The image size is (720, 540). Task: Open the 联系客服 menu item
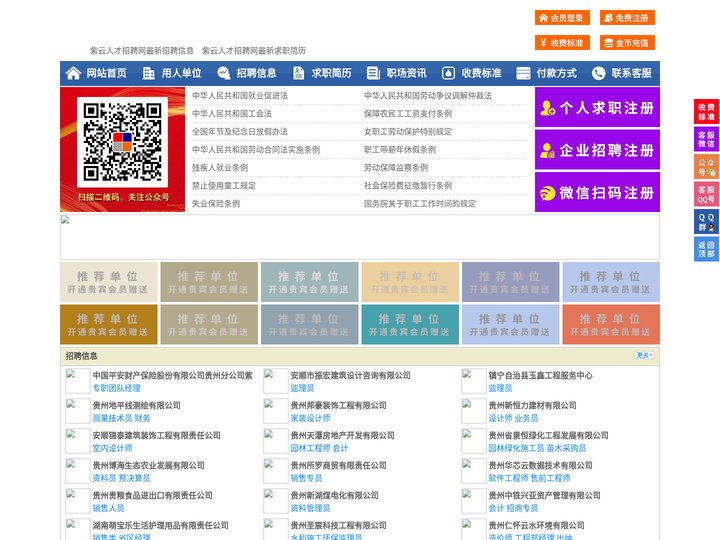[631, 73]
